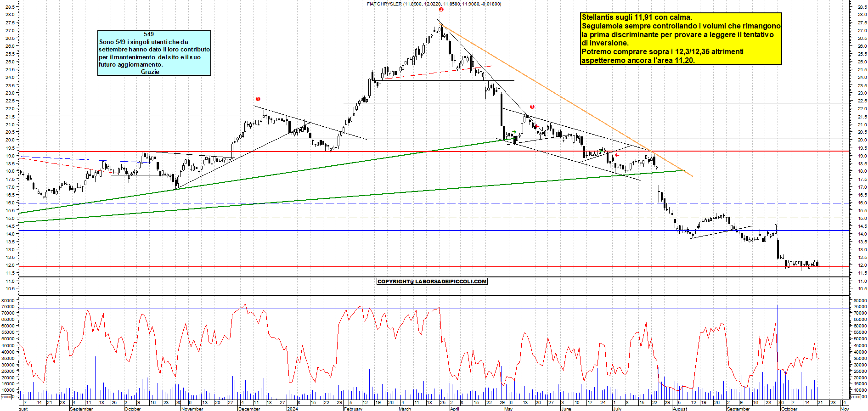Click the 45000 value on the left volume axis
The height and width of the screenshot is (411, 868).
coord(8,345)
